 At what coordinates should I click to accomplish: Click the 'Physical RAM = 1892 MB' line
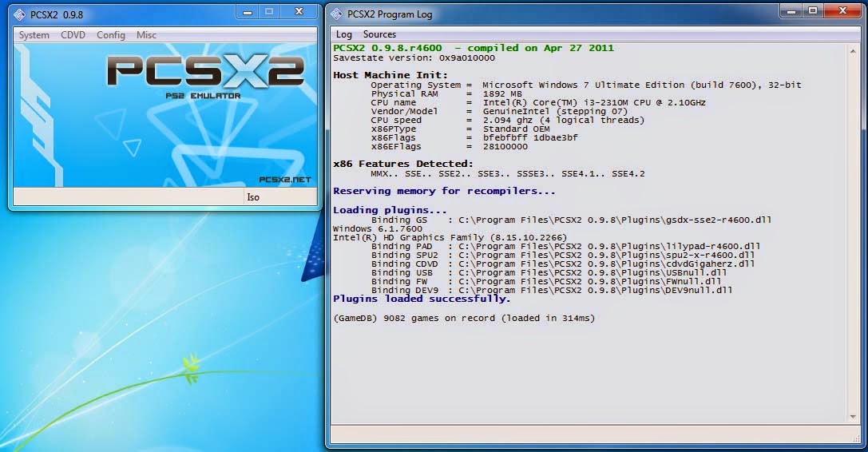[x=446, y=93]
